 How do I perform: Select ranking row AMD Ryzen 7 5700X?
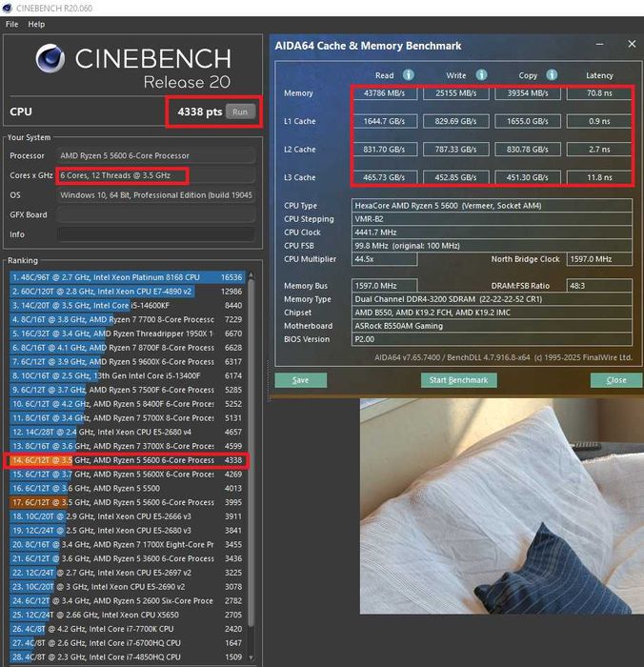pyautogui.click(x=127, y=417)
